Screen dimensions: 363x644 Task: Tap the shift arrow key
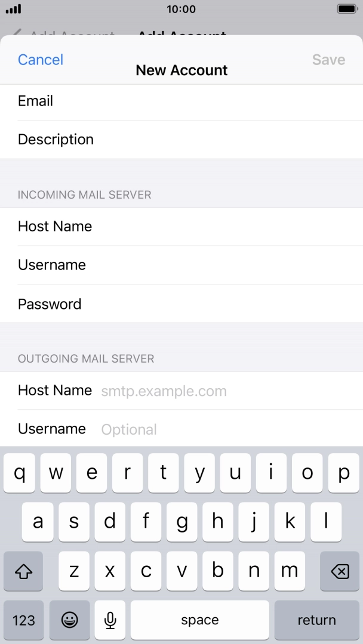23,571
